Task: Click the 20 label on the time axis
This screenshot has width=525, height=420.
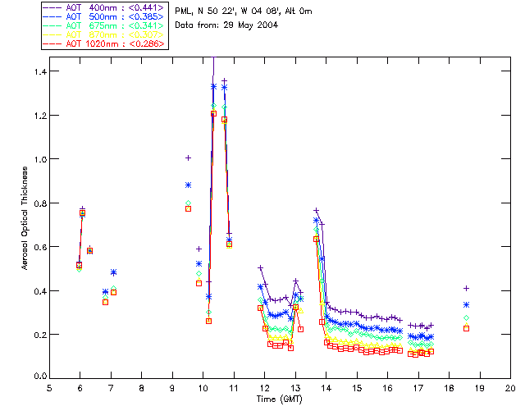Action: point(510,388)
